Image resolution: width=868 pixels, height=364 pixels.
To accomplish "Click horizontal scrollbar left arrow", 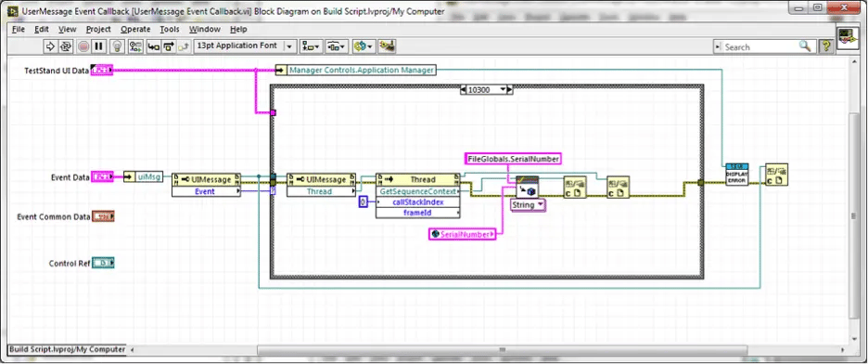I will [x=132, y=350].
